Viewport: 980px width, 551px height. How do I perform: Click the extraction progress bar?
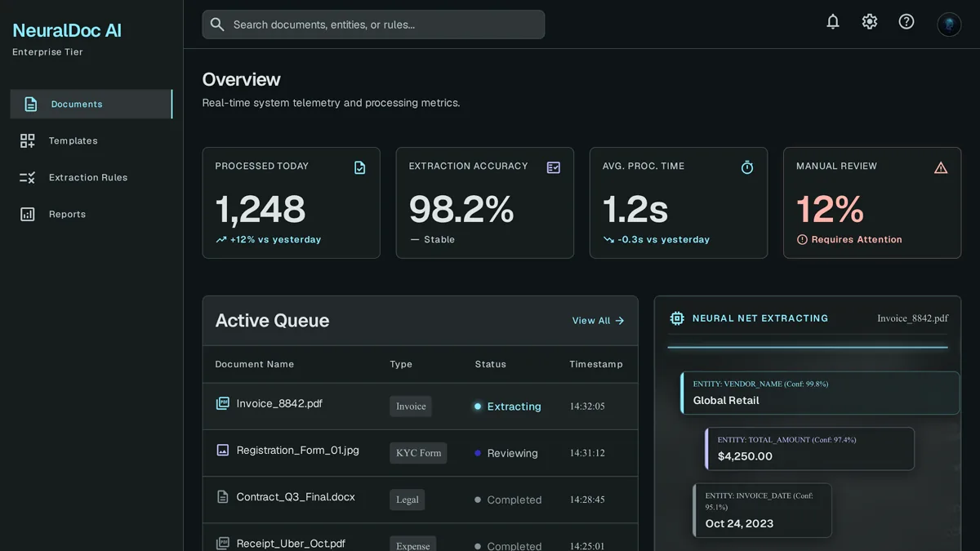coord(808,347)
